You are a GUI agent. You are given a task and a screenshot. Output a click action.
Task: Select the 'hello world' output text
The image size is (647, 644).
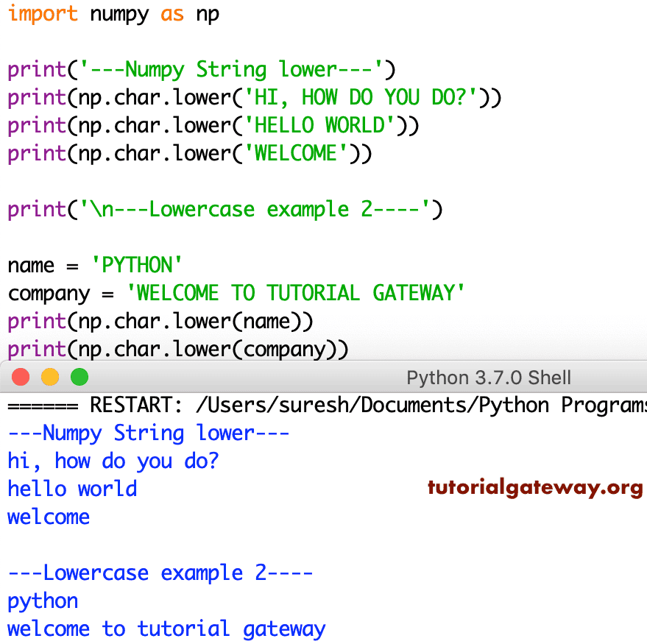pos(71,489)
